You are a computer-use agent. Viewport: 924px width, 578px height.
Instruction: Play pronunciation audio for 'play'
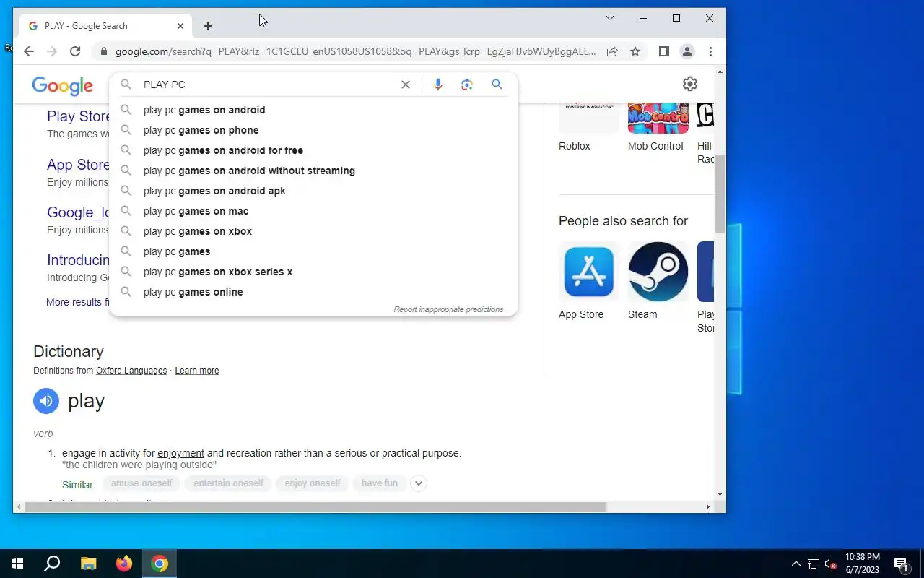click(x=46, y=401)
